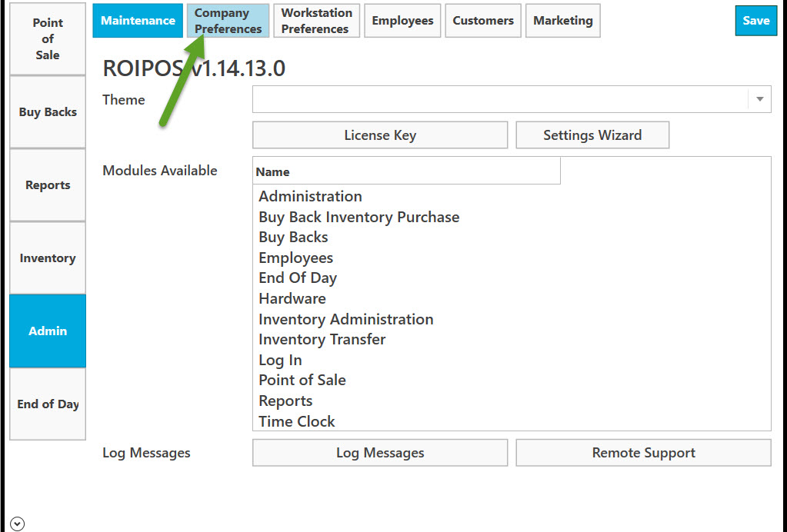The height and width of the screenshot is (532, 787).
Task: Go to Point of Sale section
Action: 48,39
